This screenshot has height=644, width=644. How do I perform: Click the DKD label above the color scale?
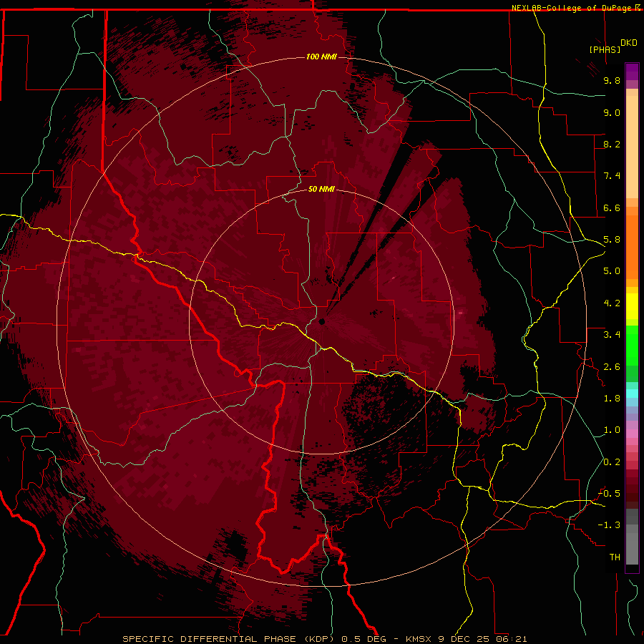coord(628,43)
